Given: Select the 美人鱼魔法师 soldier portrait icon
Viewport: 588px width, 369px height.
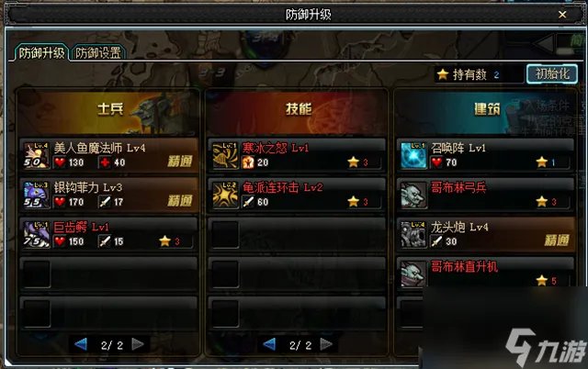Looking at the screenshot, I should 37,155.
